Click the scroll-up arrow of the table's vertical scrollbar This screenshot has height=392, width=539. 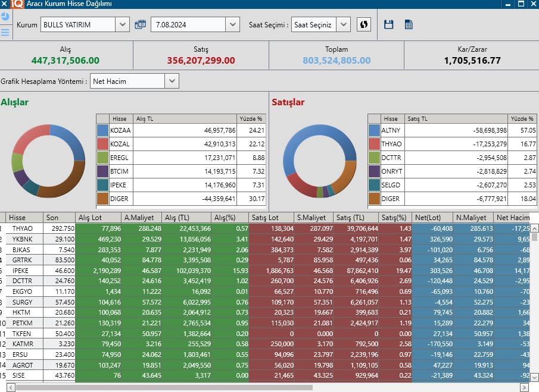click(534, 228)
